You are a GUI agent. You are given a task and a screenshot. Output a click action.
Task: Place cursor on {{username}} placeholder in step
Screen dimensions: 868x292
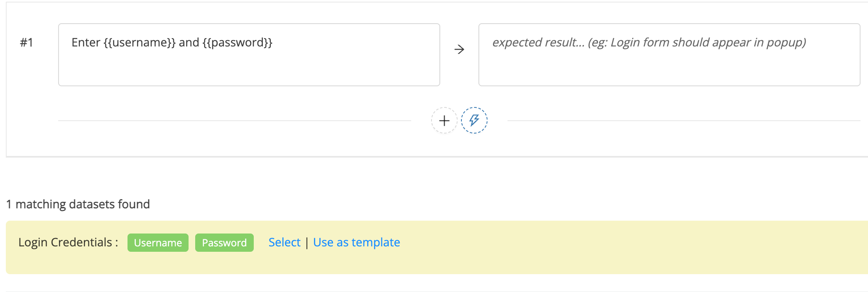tap(140, 42)
